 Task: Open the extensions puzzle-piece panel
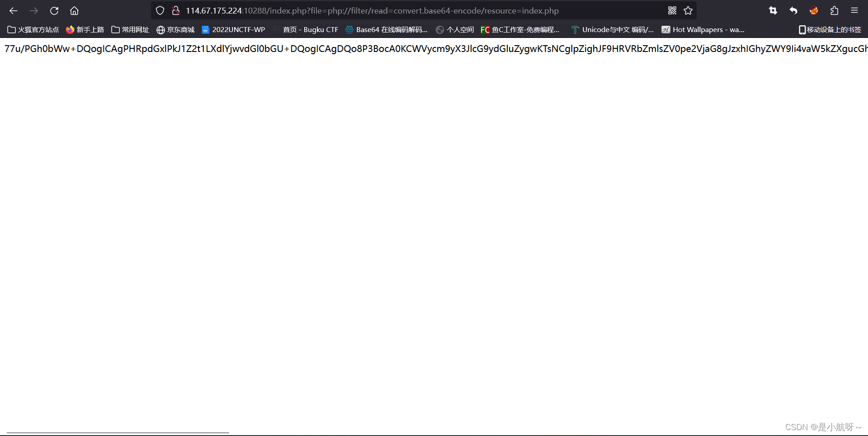click(x=834, y=10)
